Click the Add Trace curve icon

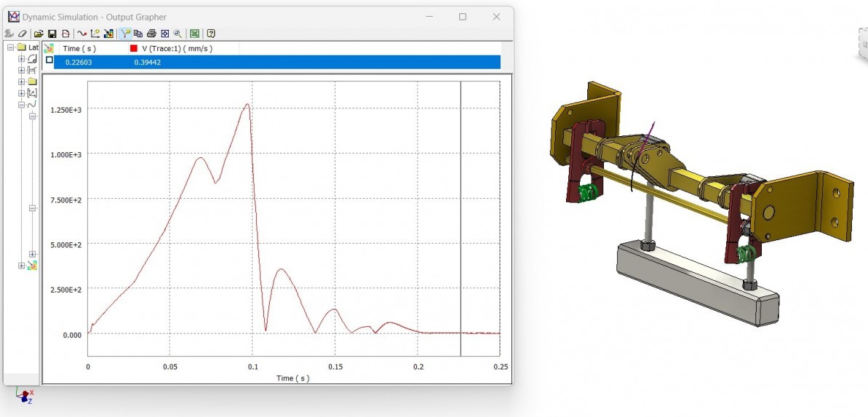pyautogui.click(x=82, y=33)
